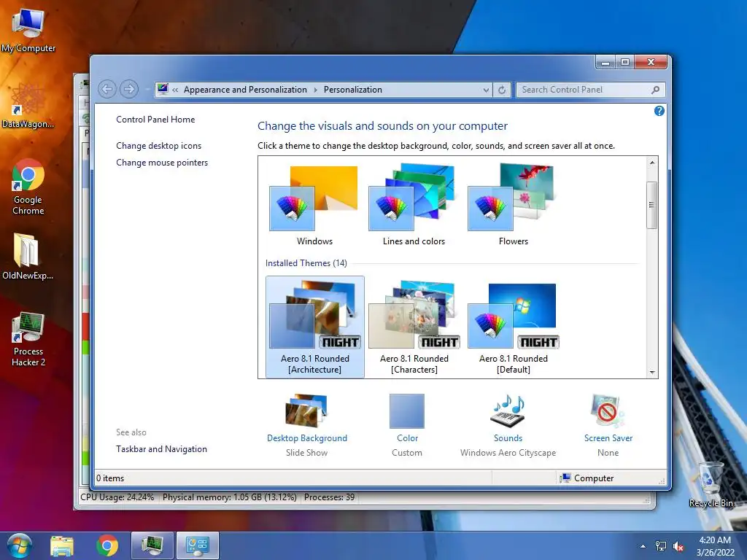Open the Recycle Bin on the desktop
The width and height of the screenshot is (747, 560).
point(711,484)
